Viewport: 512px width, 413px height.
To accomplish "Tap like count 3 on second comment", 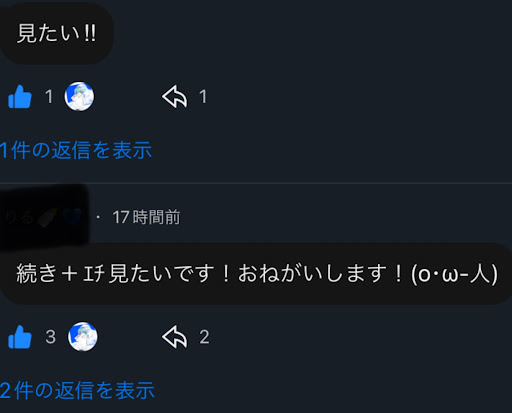I will [51, 337].
